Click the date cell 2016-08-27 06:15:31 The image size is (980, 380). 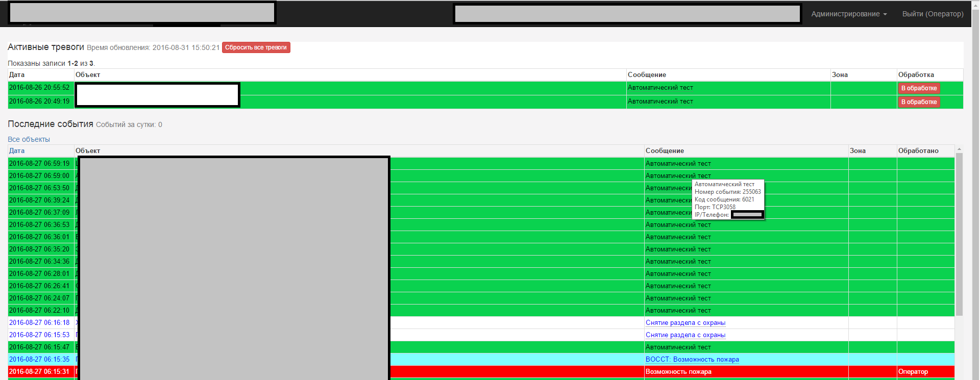tap(39, 372)
